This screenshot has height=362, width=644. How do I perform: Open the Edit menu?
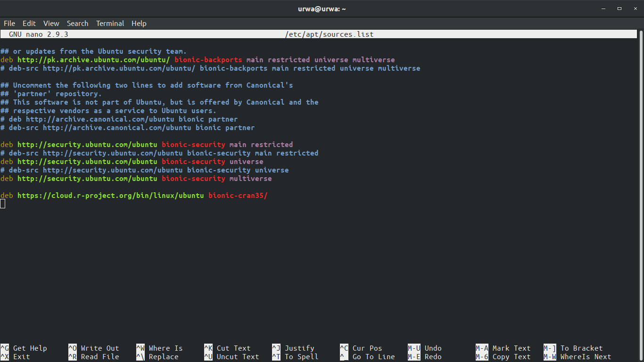pyautogui.click(x=29, y=23)
